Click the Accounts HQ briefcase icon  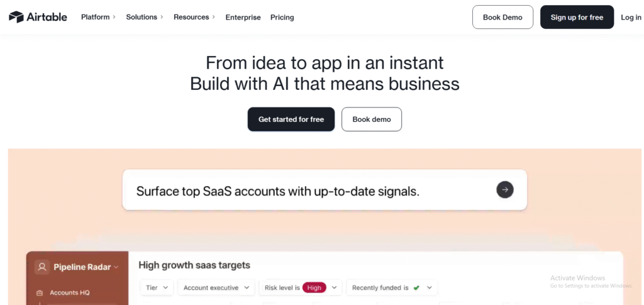[x=40, y=292]
